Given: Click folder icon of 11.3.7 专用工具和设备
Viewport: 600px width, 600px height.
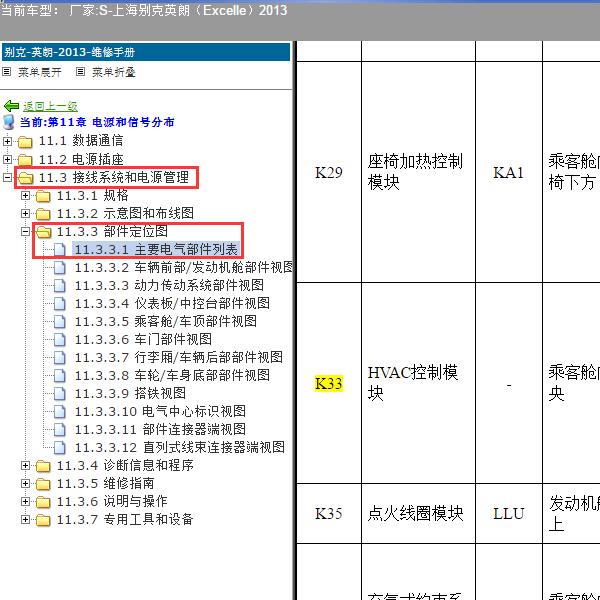Looking at the screenshot, I should [x=43, y=520].
